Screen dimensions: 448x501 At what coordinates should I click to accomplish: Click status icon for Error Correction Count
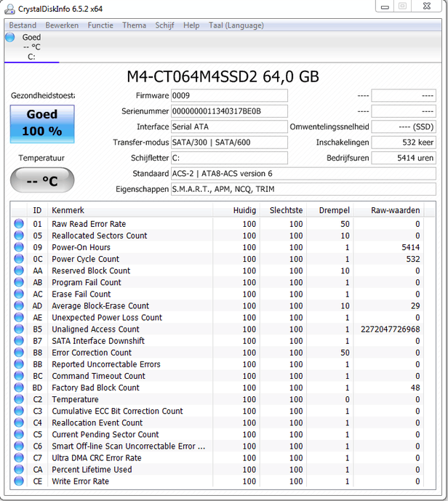tap(19, 353)
